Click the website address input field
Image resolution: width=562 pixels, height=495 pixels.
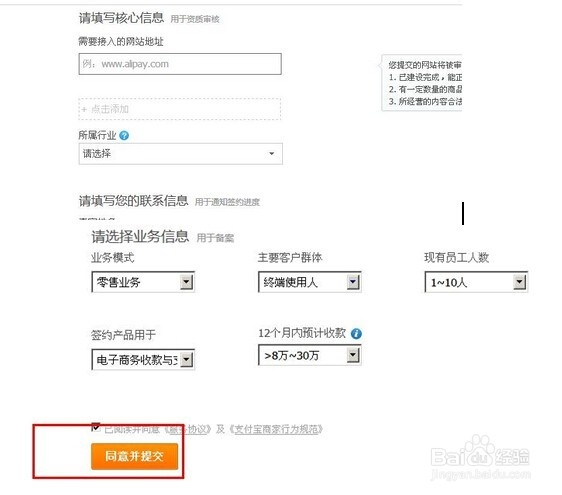180,64
